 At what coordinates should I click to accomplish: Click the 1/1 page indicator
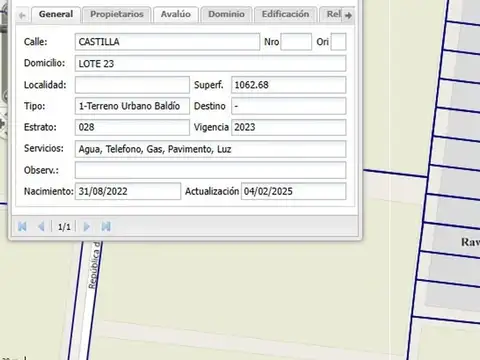(x=64, y=227)
